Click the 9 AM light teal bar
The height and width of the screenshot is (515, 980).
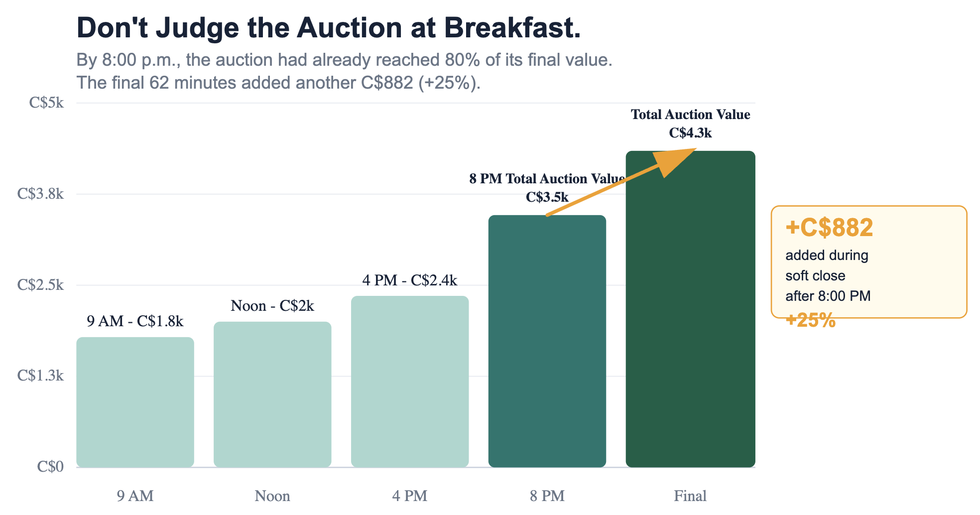135,402
